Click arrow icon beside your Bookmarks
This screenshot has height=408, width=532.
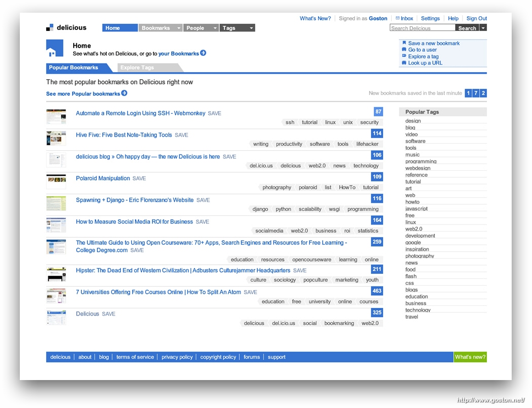(x=203, y=53)
